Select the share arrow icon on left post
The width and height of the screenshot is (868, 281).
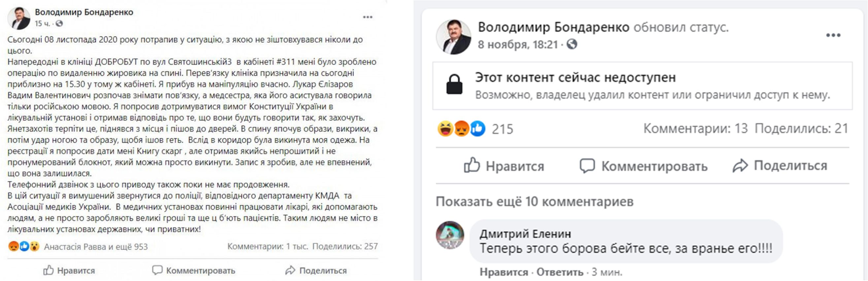pos(290,270)
